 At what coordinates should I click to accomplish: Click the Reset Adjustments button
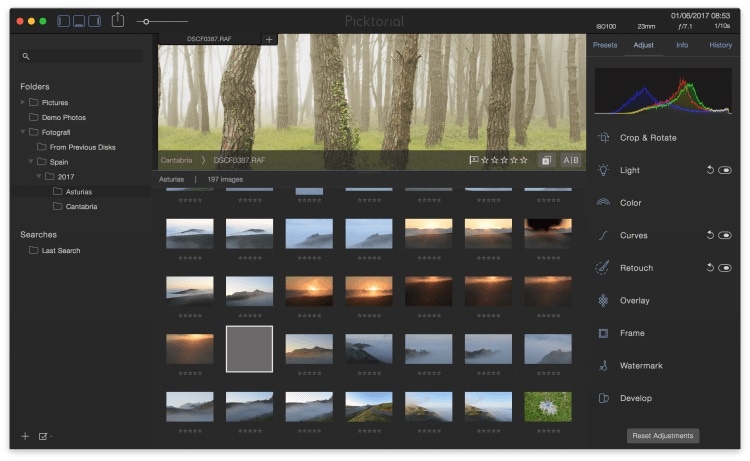pos(663,436)
